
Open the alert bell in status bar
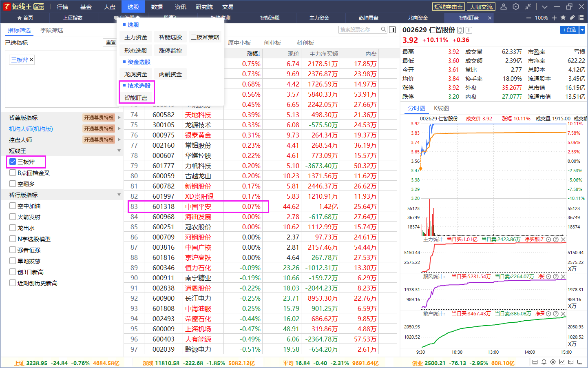click(544, 362)
